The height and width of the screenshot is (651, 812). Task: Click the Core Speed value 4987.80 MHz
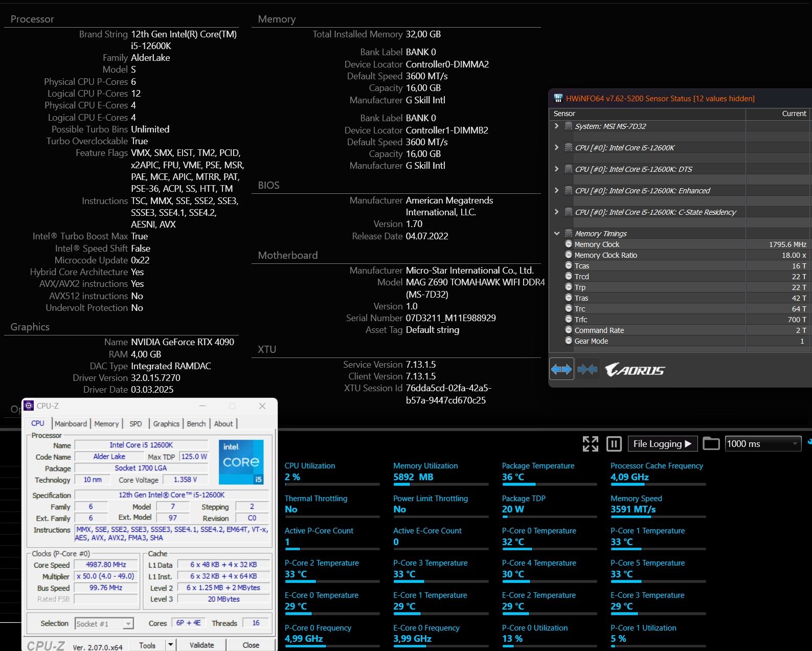point(106,565)
